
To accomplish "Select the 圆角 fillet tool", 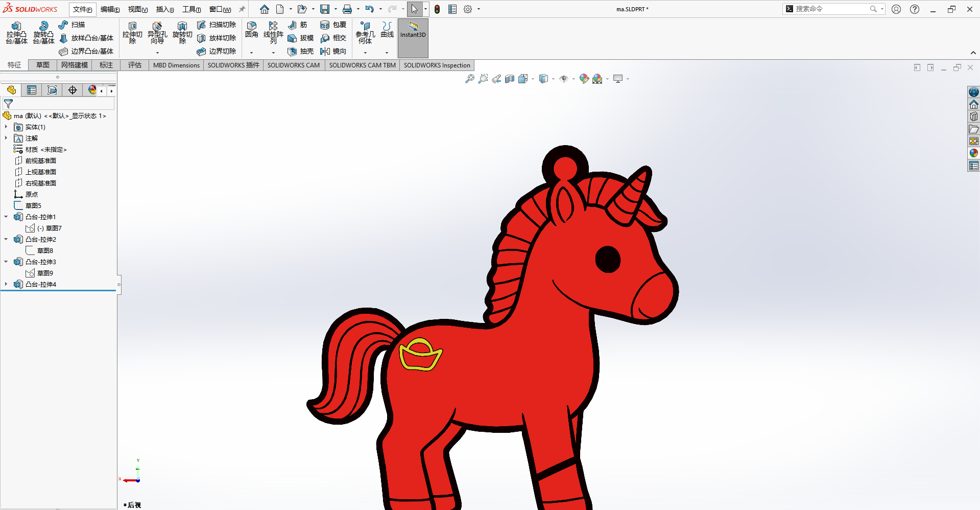I will (x=252, y=30).
